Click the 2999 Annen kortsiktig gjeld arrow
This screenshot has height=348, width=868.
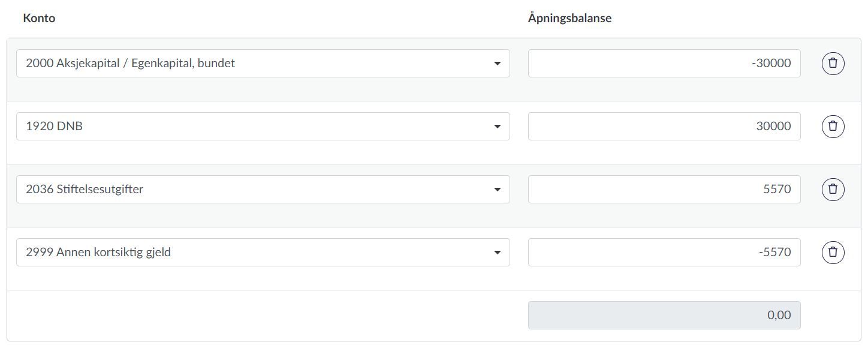(x=497, y=253)
